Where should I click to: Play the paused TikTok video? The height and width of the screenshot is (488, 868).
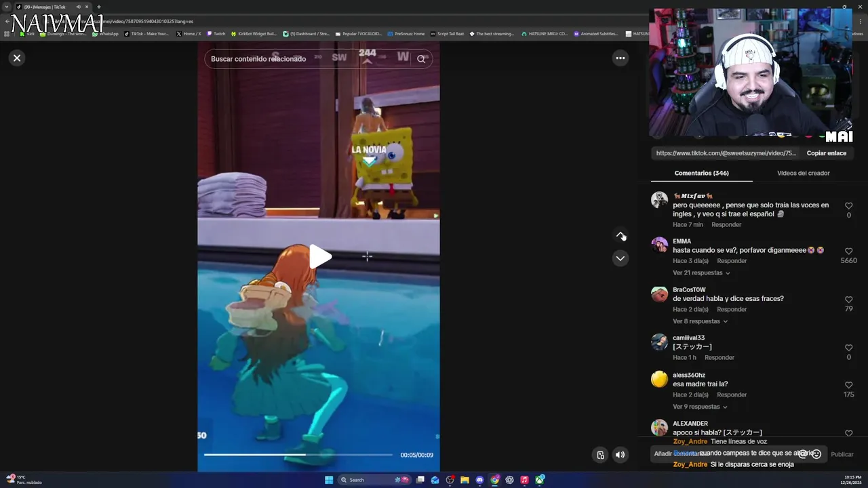(x=320, y=256)
